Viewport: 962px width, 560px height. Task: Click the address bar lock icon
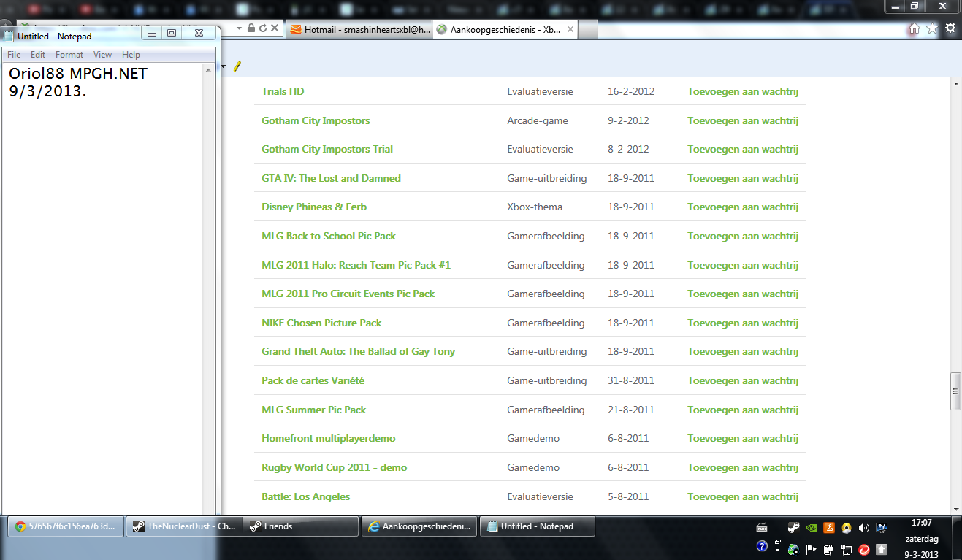[x=251, y=28]
